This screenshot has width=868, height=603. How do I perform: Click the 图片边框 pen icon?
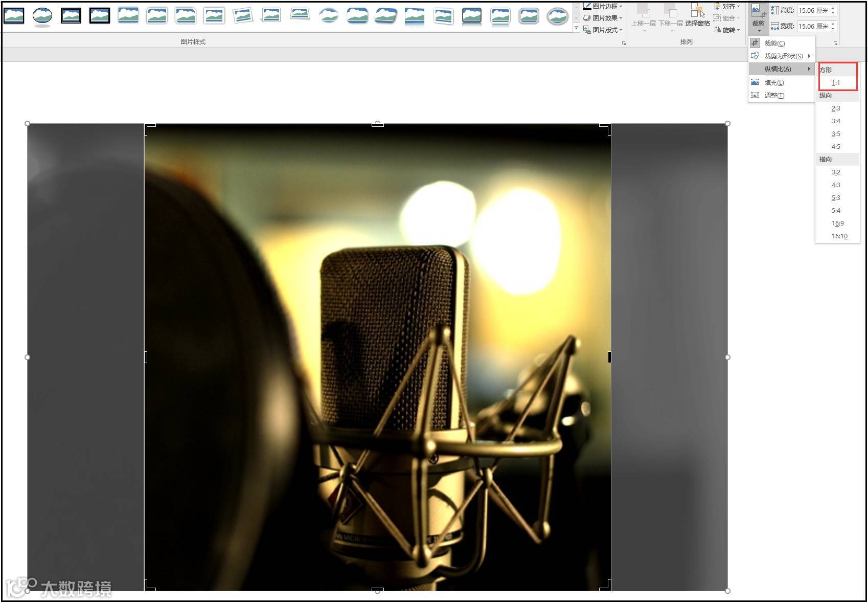(587, 6)
